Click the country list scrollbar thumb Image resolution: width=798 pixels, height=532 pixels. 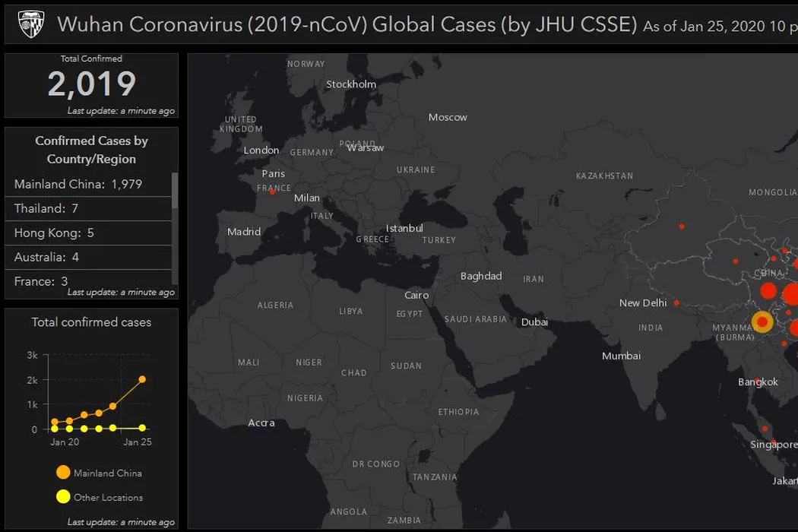pos(175,191)
